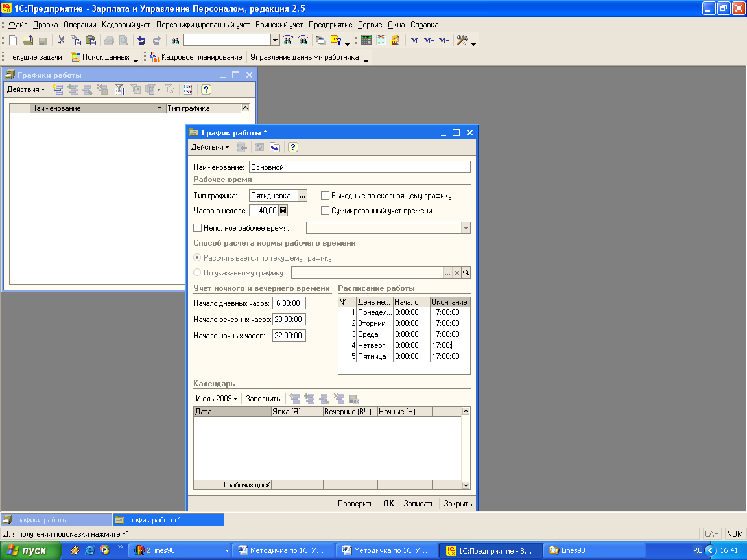This screenshot has height=560, width=747.
Task: Click the Windows пуск start button
Action: [x=30, y=550]
